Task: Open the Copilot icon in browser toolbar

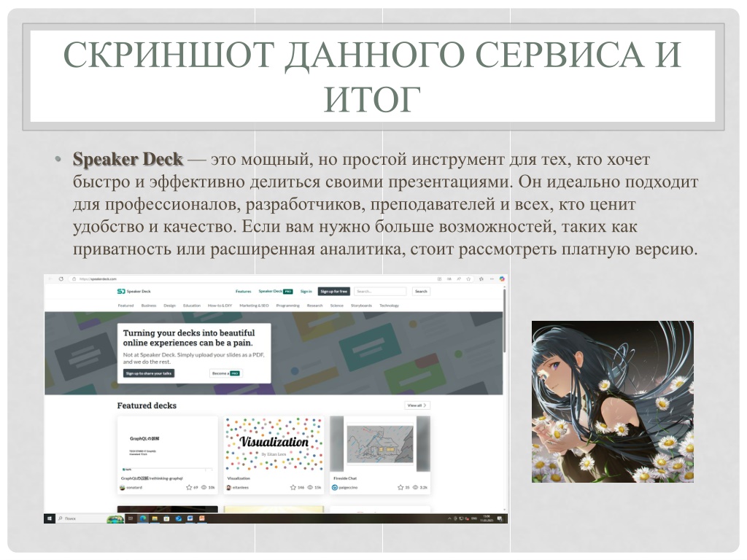Action: point(502,279)
